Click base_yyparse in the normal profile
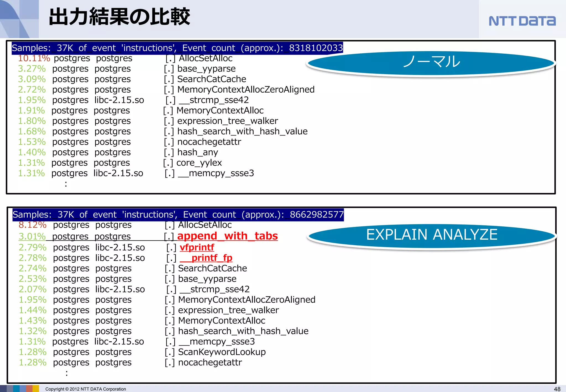The height and width of the screenshot is (392, 566). (206, 69)
